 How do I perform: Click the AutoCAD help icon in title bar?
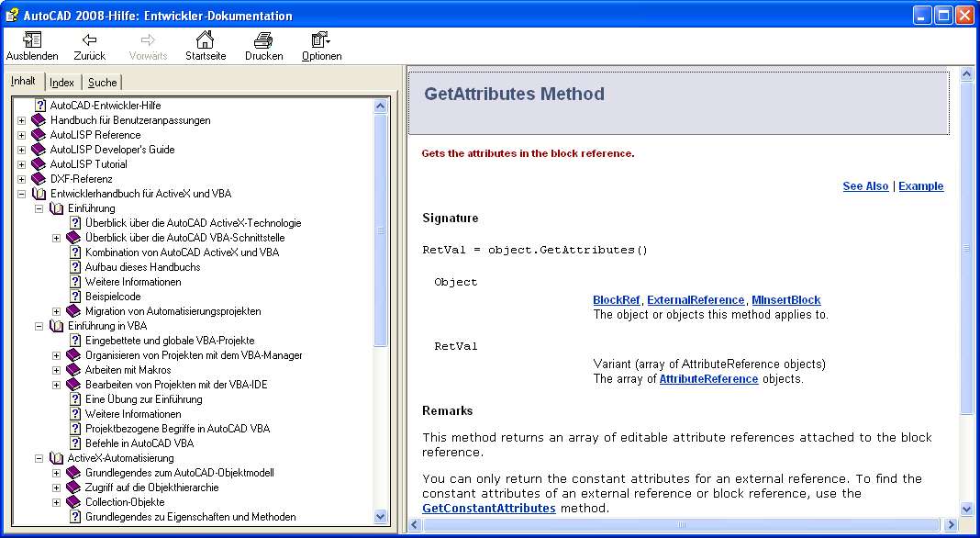pos(12,15)
